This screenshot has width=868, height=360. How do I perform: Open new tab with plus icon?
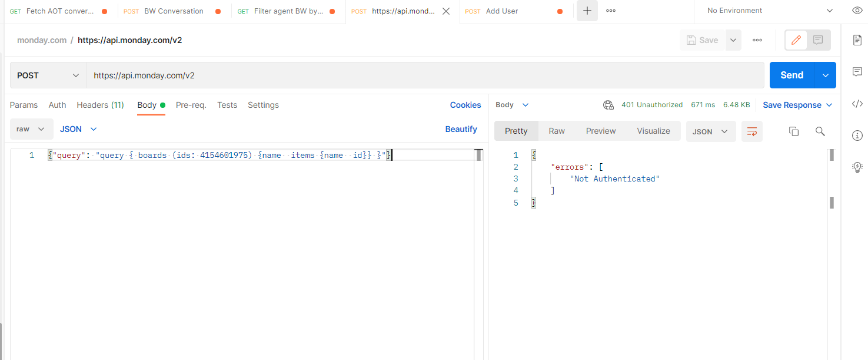tap(587, 11)
